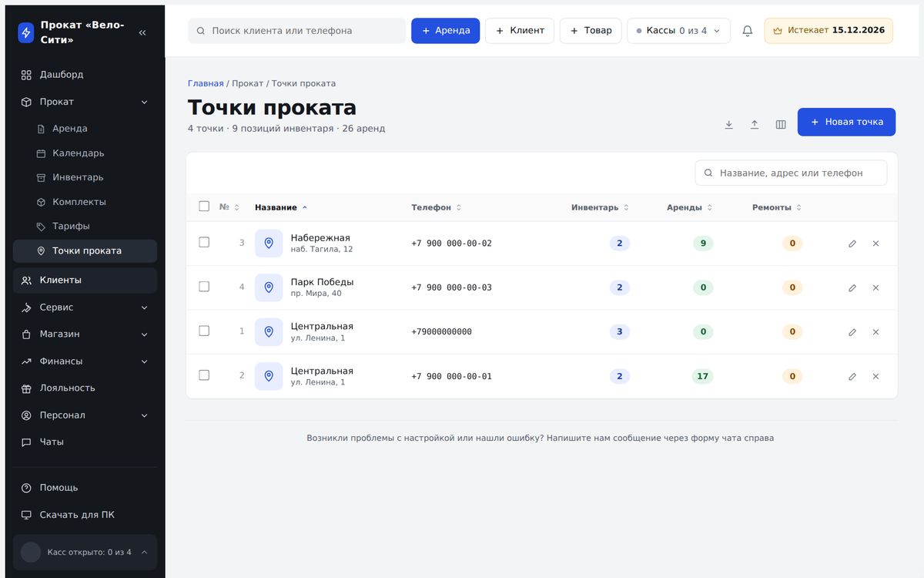Delete Парк Победы row with X
The height and width of the screenshot is (578, 924).
coord(875,287)
